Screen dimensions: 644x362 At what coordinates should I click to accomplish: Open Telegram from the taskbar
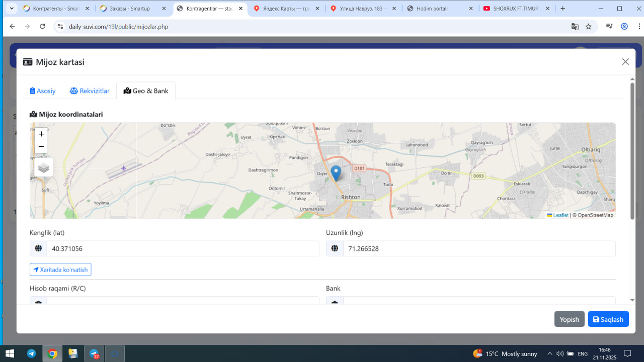[x=31, y=353]
